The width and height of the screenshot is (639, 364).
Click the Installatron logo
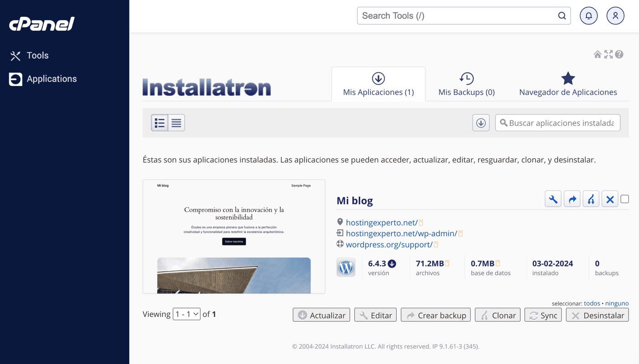207,87
